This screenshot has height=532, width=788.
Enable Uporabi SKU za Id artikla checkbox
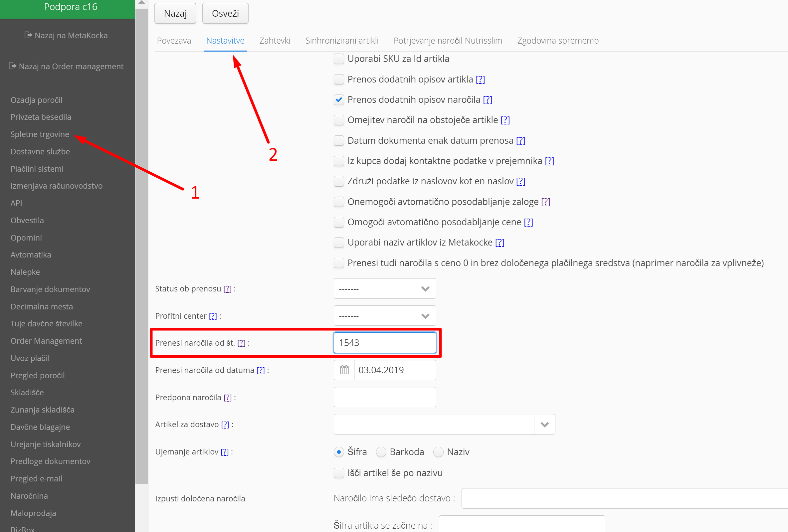[x=339, y=59]
